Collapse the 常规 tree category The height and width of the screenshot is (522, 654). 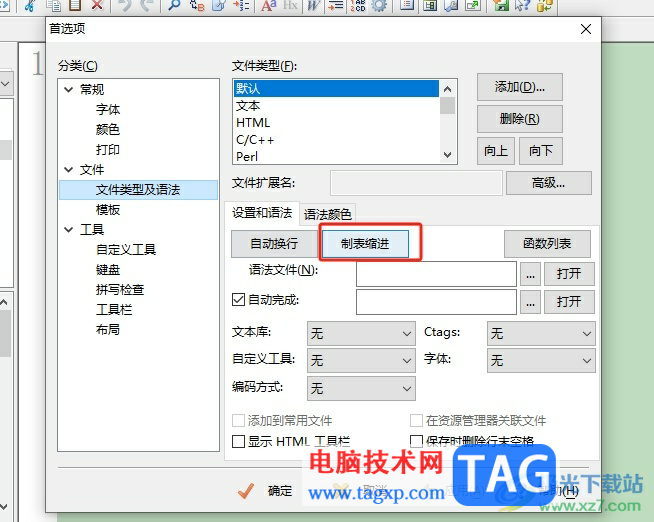coord(69,89)
